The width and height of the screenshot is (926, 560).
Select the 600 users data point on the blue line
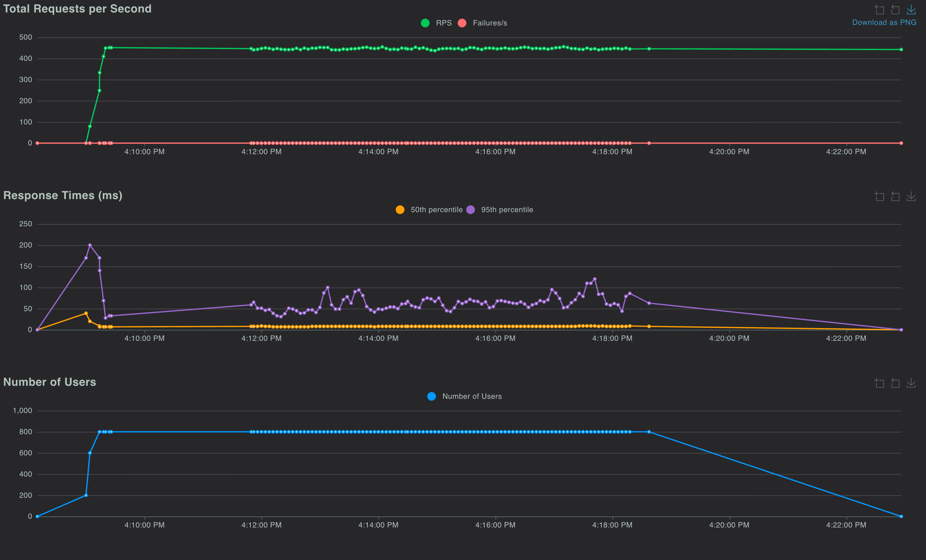[x=90, y=453]
